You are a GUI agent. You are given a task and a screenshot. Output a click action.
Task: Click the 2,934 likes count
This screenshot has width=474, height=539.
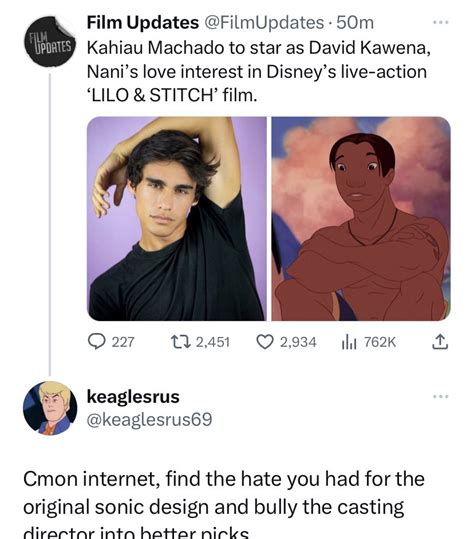tap(298, 342)
